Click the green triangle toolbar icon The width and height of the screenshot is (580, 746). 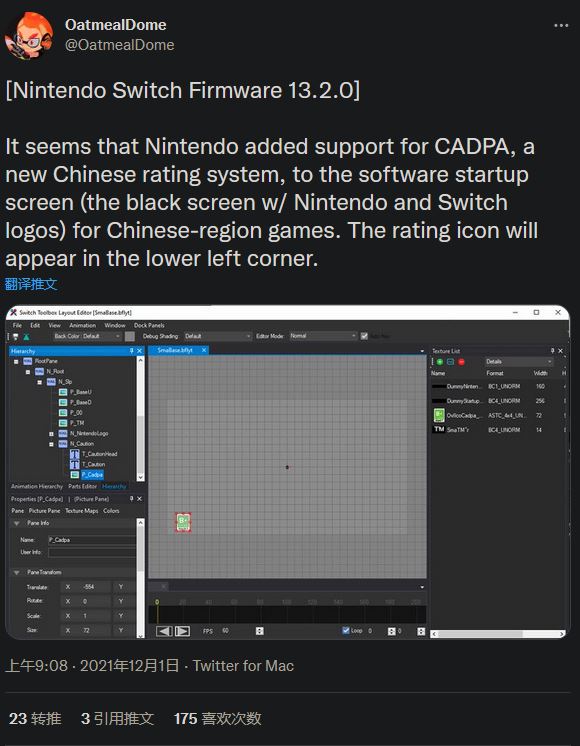pos(26,336)
